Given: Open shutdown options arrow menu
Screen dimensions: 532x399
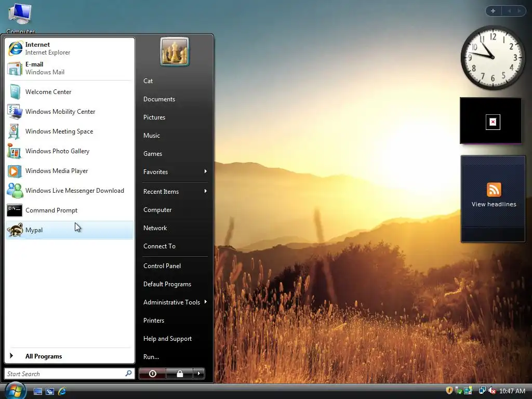Looking at the screenshot, I should tap(199, 374).
